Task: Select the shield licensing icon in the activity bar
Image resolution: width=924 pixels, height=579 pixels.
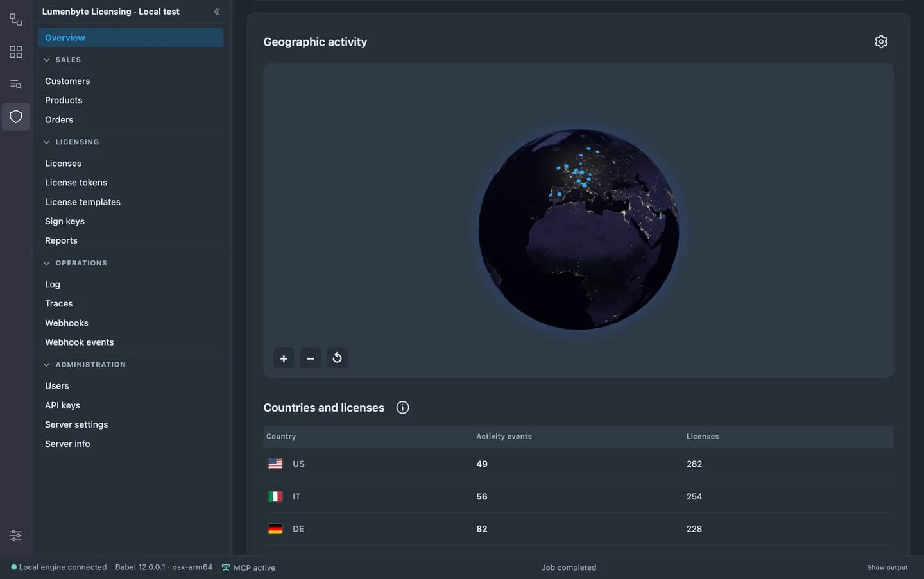Action: click(x=16, y=117)
